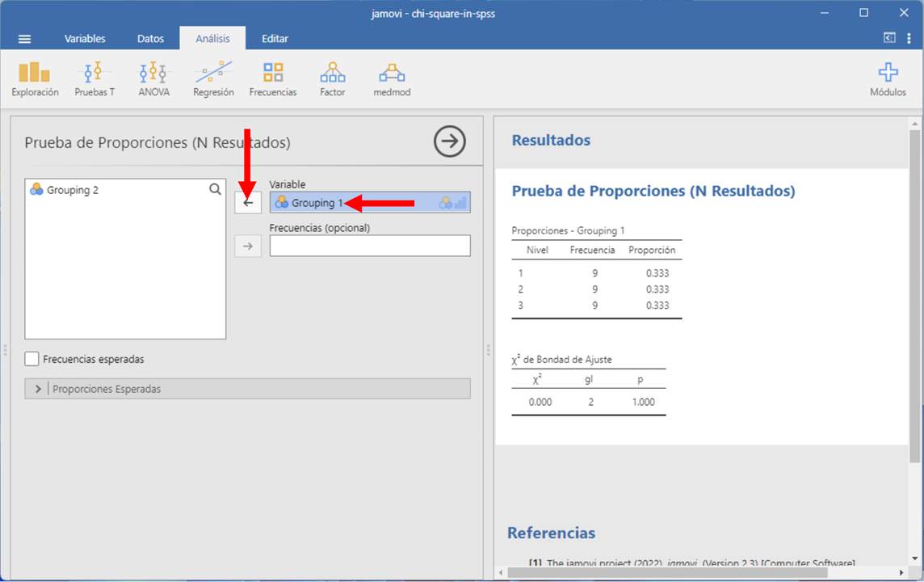Viewport: 924px width, 582px height.
Task: Open the medmod analysis menu
Action: [392, 79]
